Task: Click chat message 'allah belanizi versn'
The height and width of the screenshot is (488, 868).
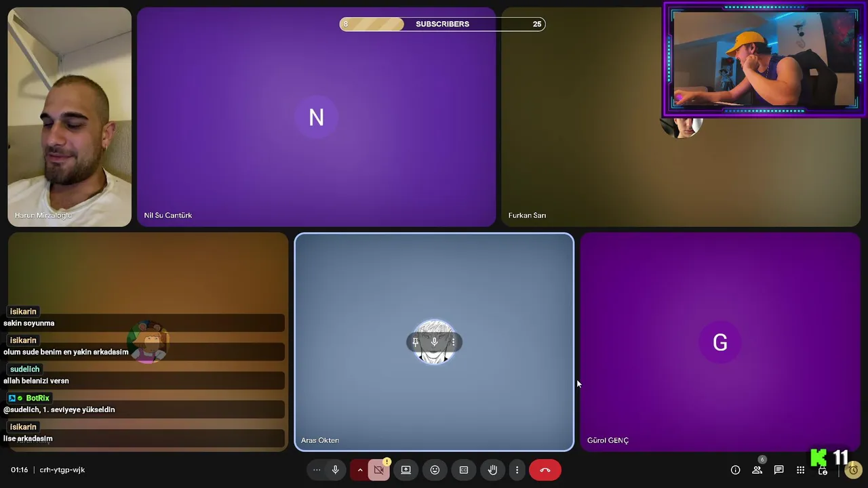Action: 36,381
